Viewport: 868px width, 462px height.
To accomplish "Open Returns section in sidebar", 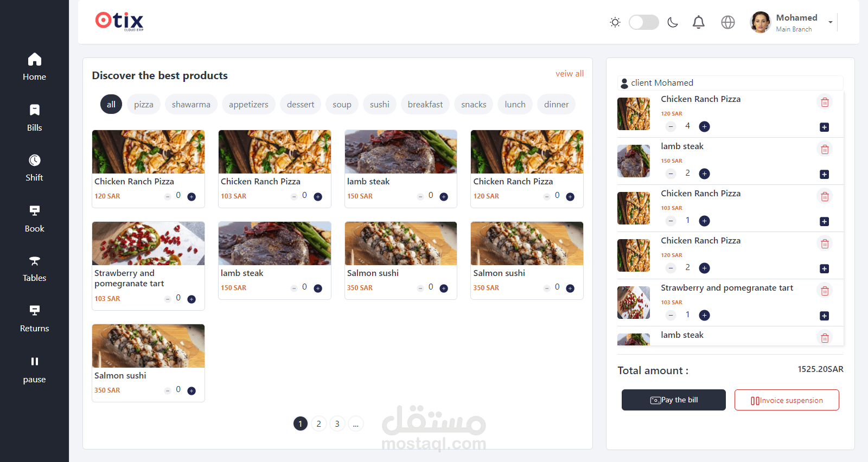I will point(34,319).
